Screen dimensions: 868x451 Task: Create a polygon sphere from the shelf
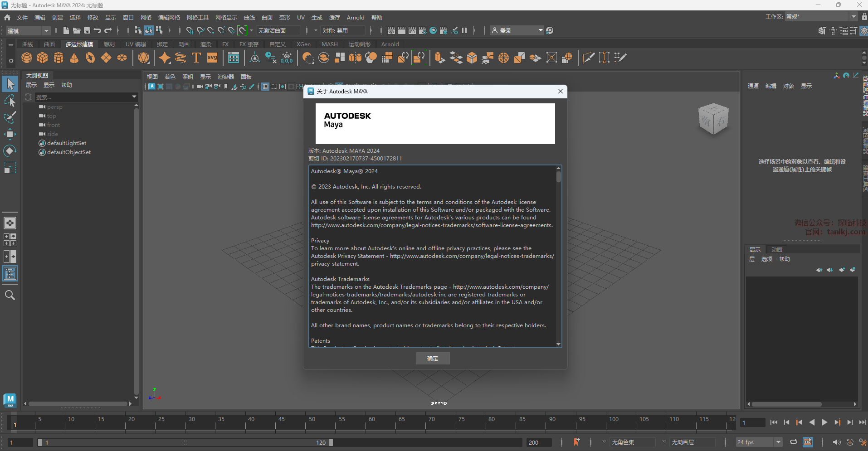[x=27, y=58]
